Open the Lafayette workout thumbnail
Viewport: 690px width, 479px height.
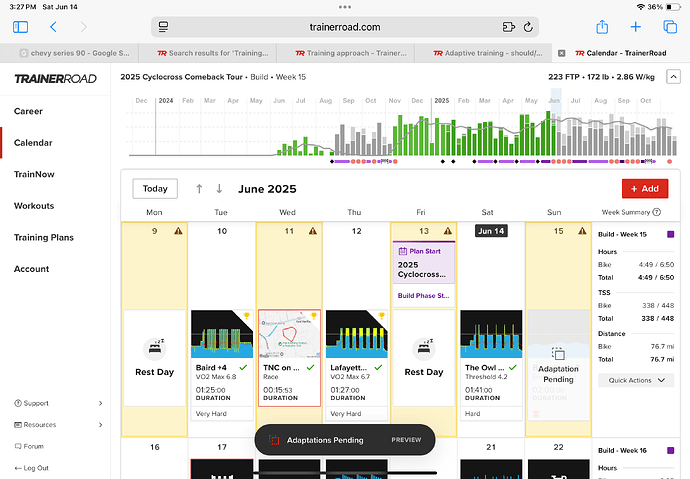click(356, 334)
